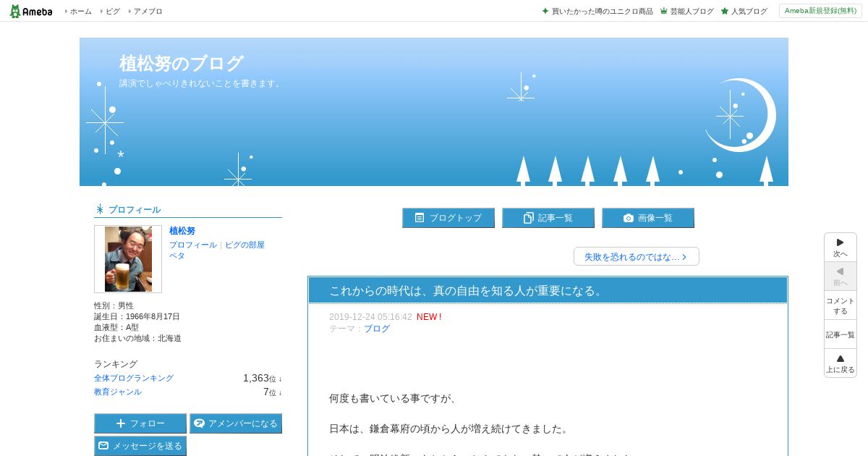Viewport: 868px width, 456px height.
Task: Click the 7位 education ranking value
Action: (273, 392)
